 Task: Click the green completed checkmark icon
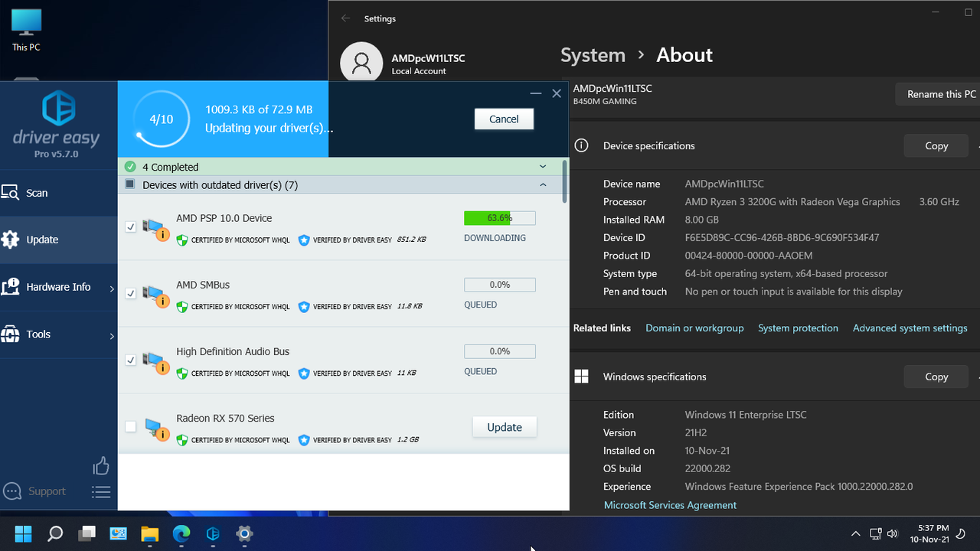130,167
